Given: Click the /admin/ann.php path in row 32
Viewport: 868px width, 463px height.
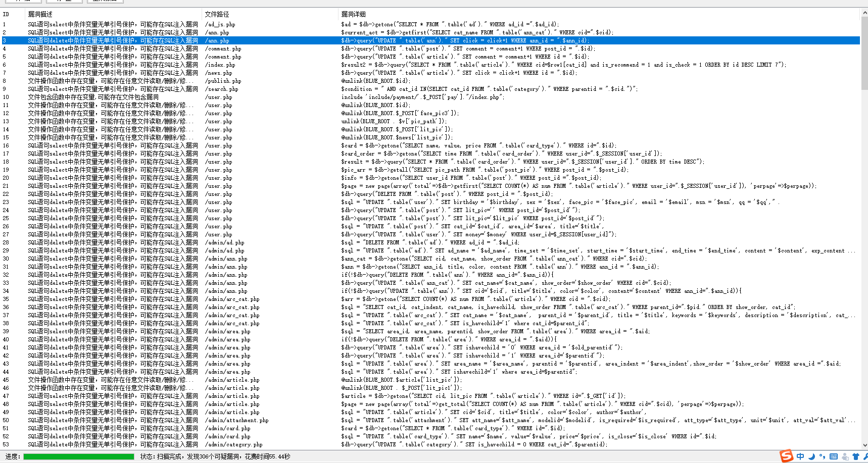Looking at the screenshot, I should [226, 275].
